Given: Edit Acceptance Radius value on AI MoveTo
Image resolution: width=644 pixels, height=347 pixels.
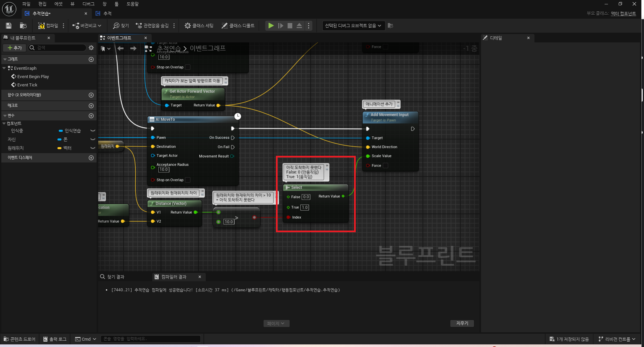Looking at the screenshot, I should [164, 169].
